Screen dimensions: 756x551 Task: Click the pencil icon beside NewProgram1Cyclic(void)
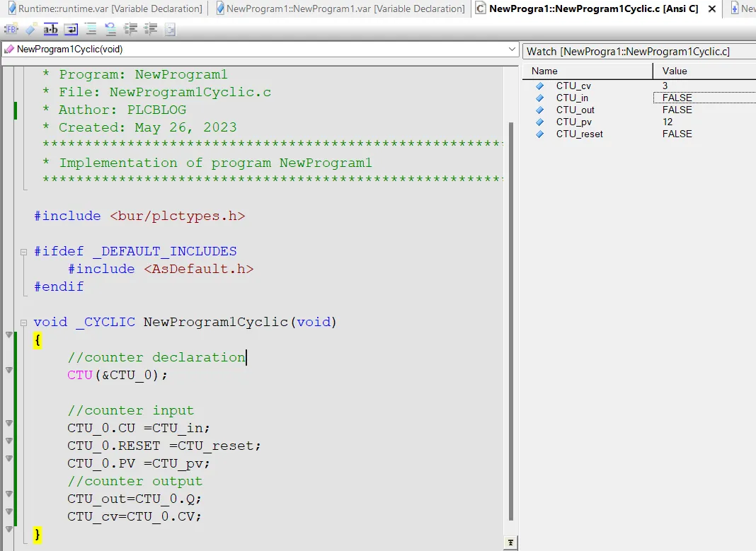point(9,49)
